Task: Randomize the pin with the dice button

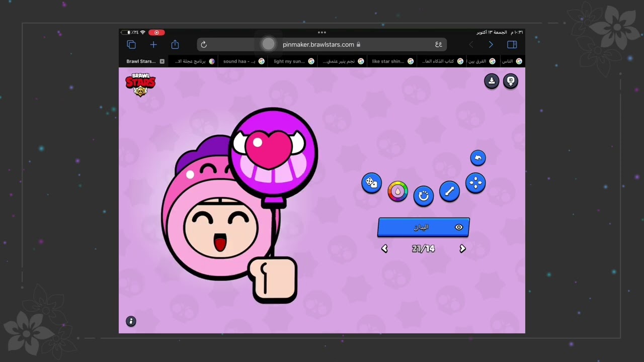Action: pos(372,183)
